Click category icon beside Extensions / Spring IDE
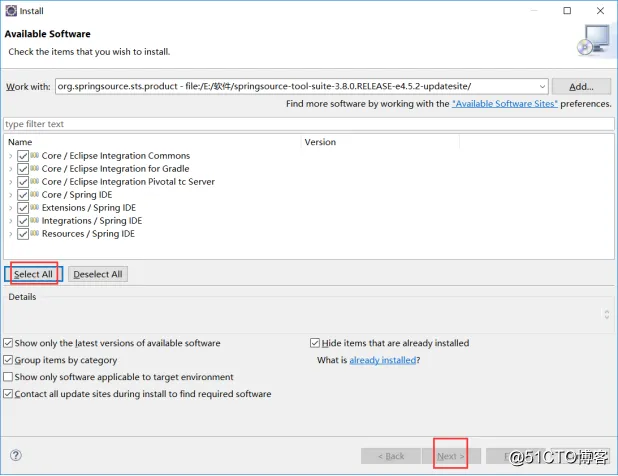 (x=35, y=207)
